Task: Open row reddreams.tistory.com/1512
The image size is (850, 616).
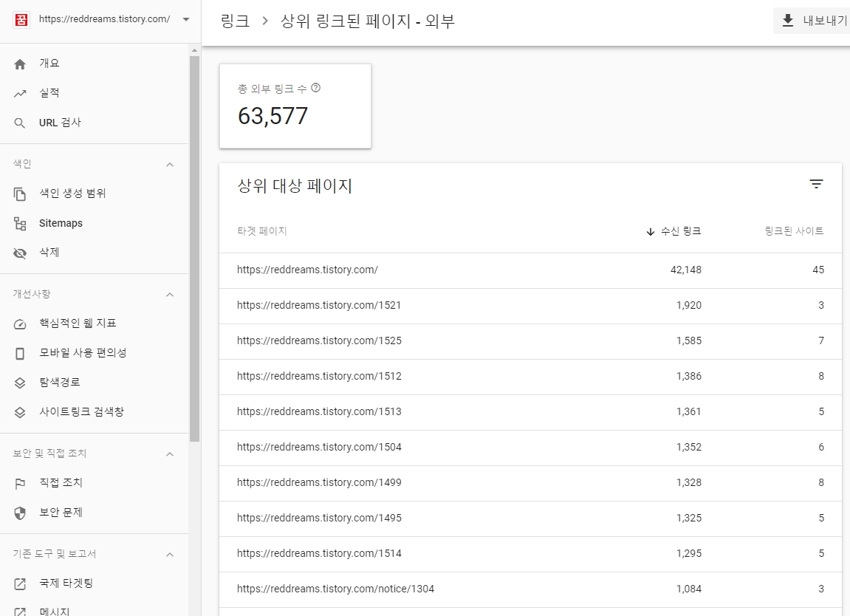Action: point(531,377)
